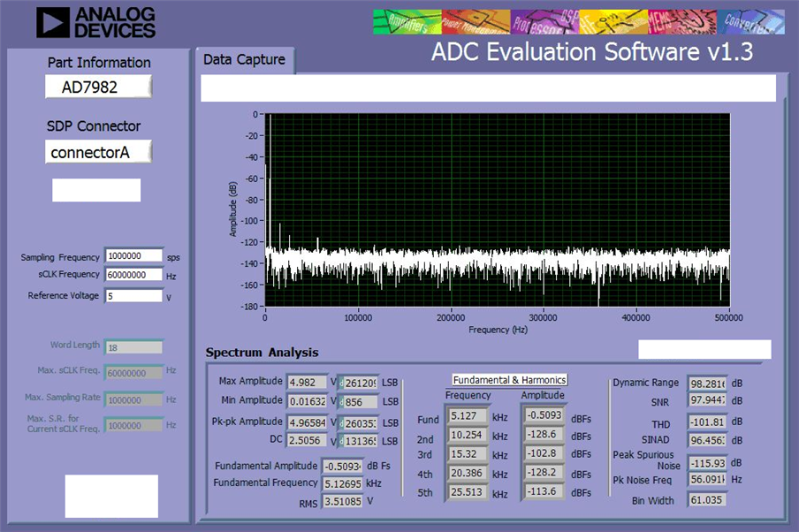Click the blank control right of Spectrum Analysis

tap(704, 350)
